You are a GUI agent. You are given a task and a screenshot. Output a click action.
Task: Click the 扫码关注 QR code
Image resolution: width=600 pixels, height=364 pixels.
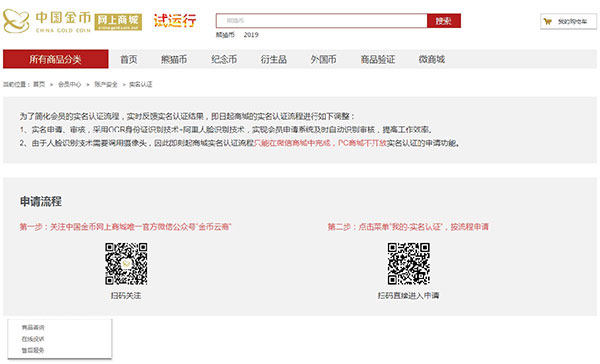tap(126, 264)
